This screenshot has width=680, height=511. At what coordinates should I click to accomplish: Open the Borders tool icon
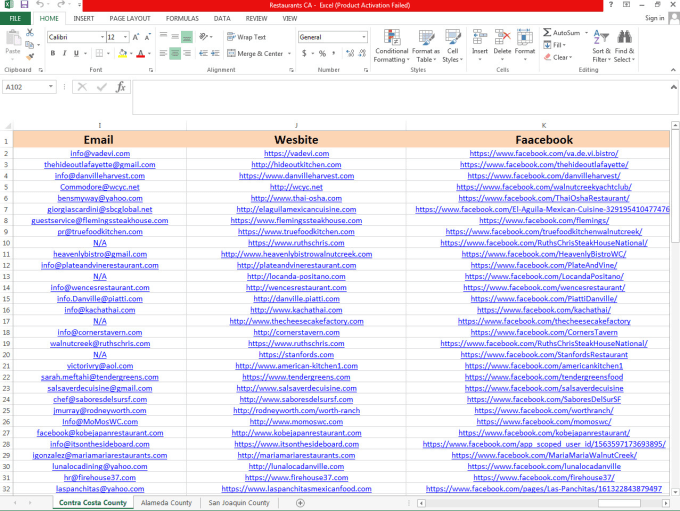(x=99, y=53)
